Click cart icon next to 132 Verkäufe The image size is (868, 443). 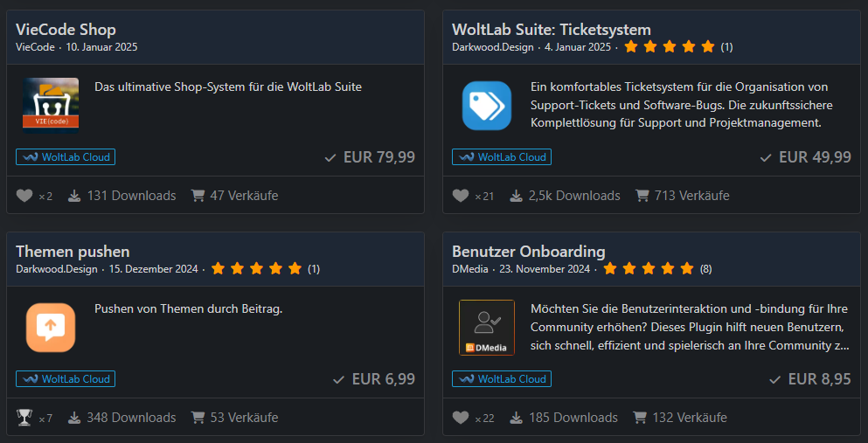[x=641, y=418]
